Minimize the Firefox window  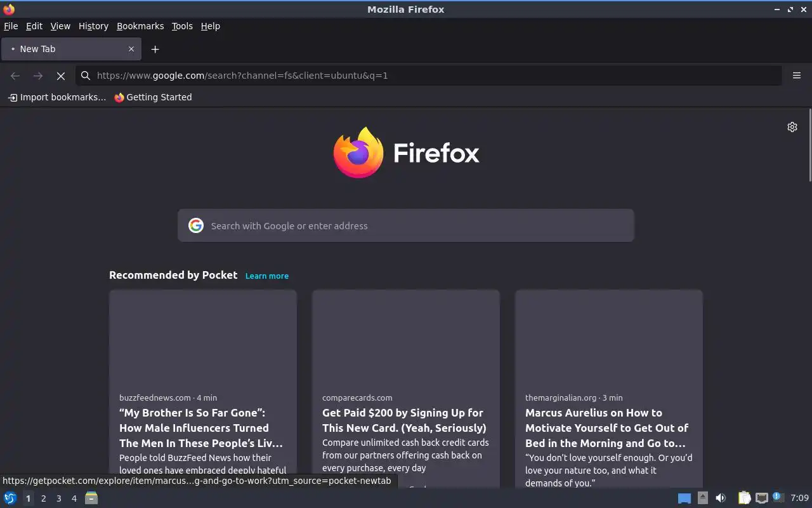coord(777,10)
